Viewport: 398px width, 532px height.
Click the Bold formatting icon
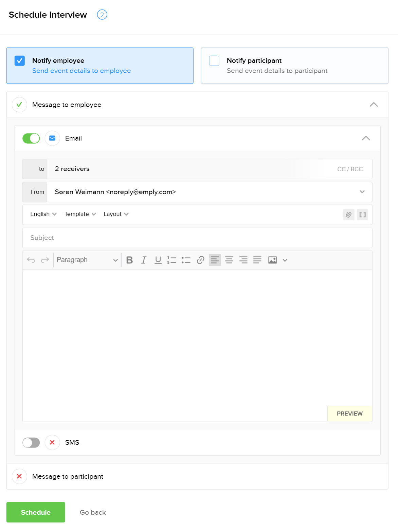tap(129, 260)
